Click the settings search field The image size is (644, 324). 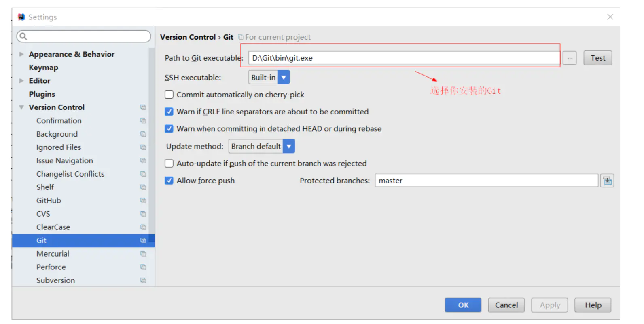(84, 36)
